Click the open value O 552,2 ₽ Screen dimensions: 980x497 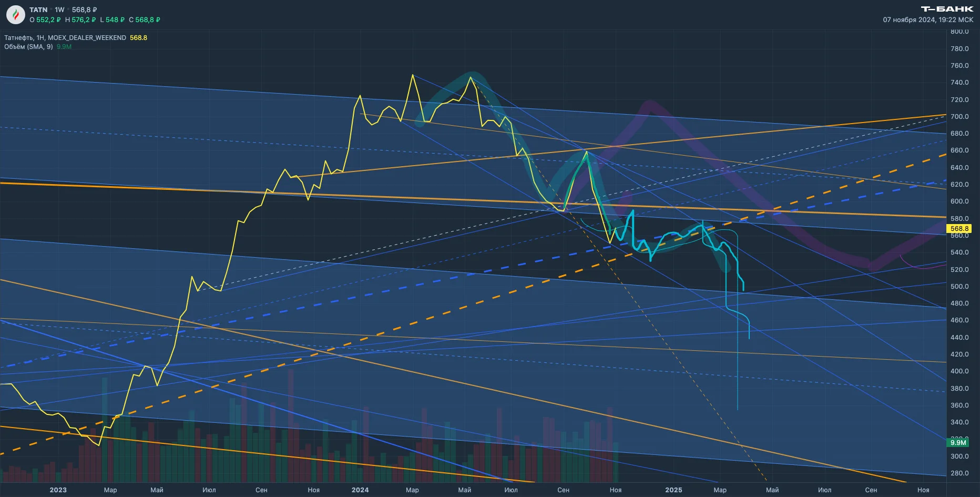pos(45,20)
